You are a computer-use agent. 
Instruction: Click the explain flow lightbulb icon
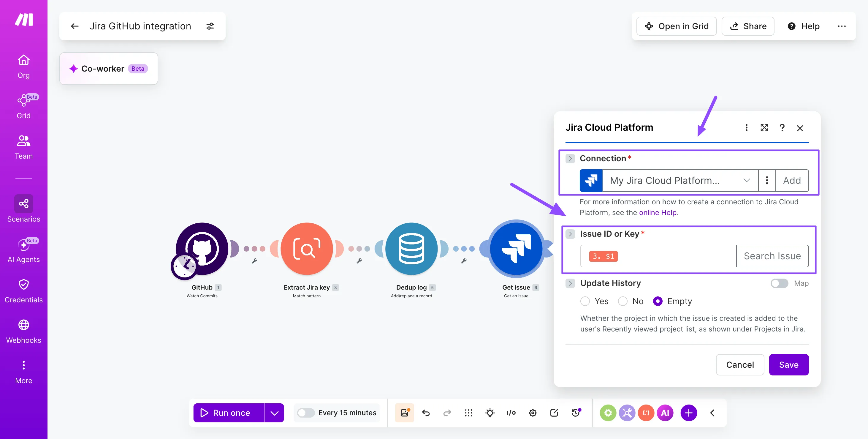tap(490, 413)
